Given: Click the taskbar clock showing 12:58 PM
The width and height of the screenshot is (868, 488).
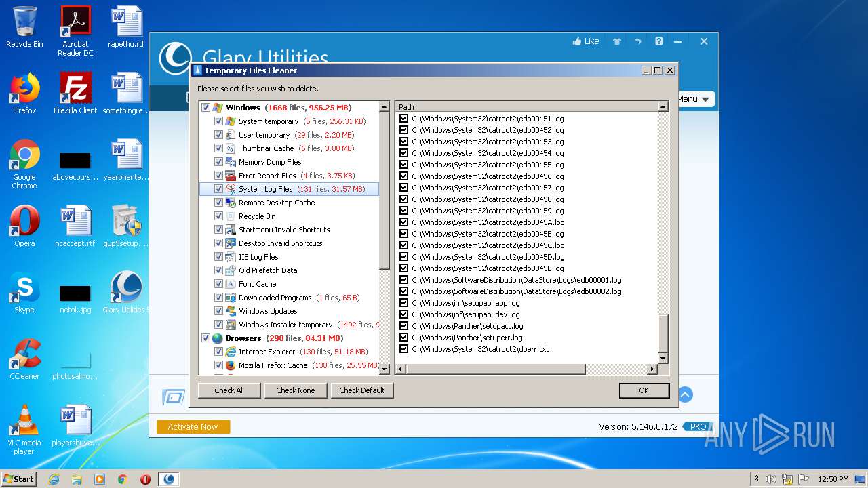Looking at the screenshot, I should 833,479.
